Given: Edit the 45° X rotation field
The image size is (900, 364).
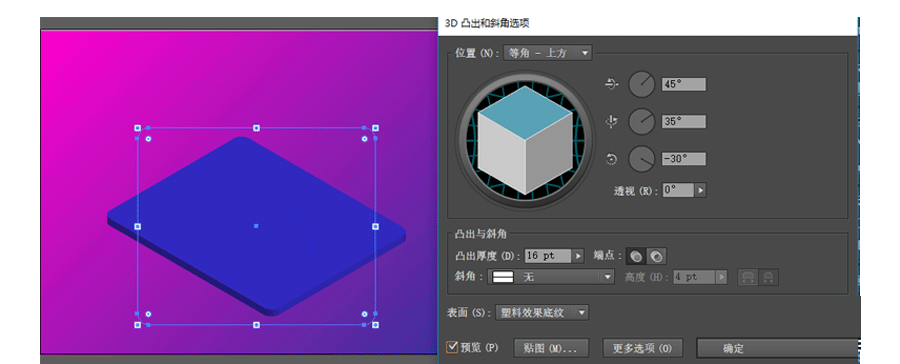Looking at the screenshot, I should 684,84.
